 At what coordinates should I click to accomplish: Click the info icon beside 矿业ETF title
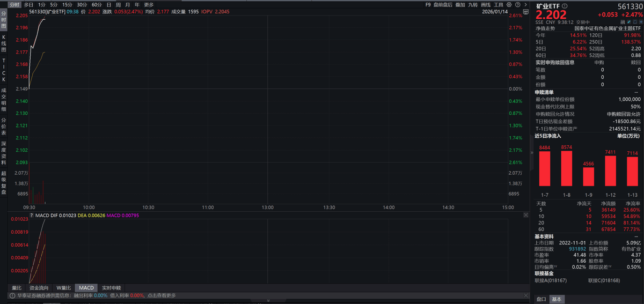(x=564, y=6)
